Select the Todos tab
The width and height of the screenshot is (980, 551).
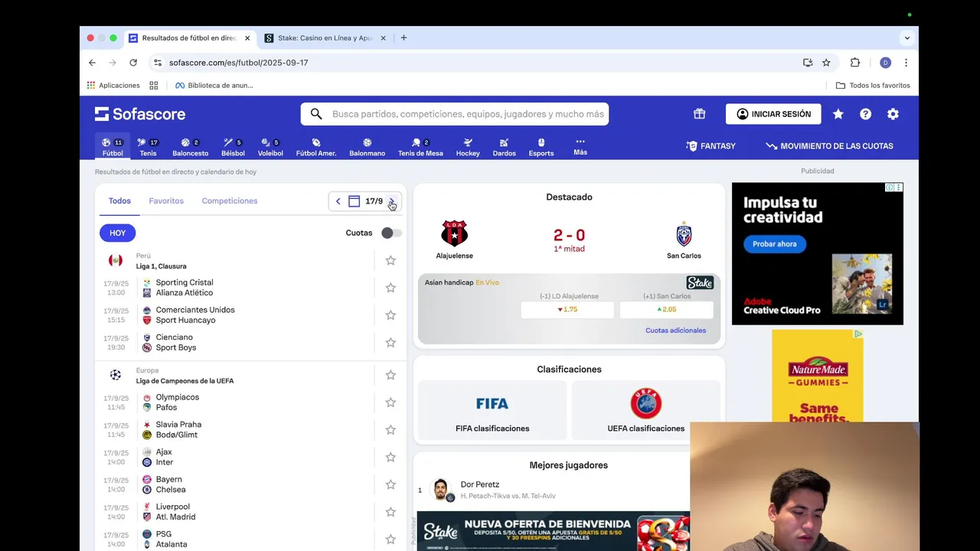[x=119, y=201]
